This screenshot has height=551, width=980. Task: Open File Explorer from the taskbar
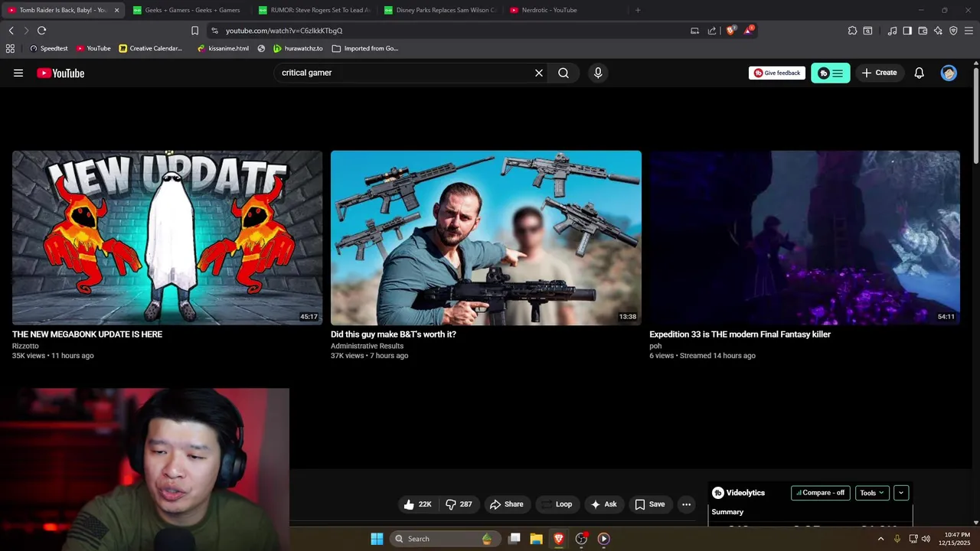(x=537, y=539)
